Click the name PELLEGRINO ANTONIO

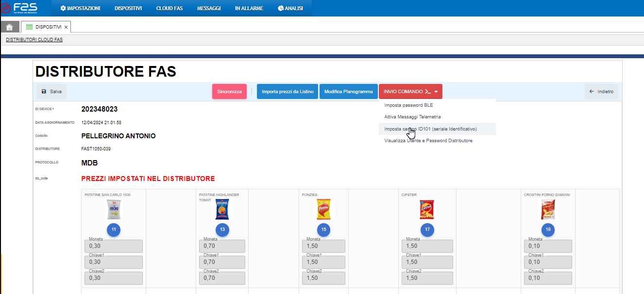[x=119, y=136]
